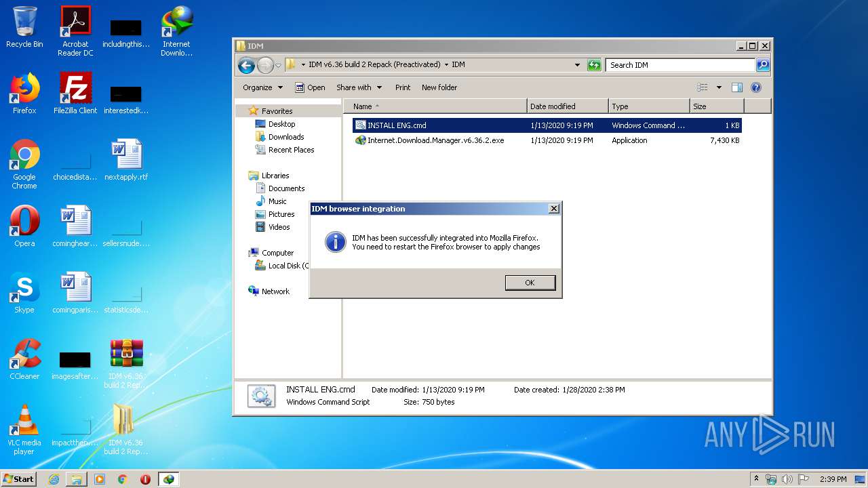Select Google Chrome desktop icon
Screen dimensions: 868x488
pyautogui.click(x=24, y=165)
